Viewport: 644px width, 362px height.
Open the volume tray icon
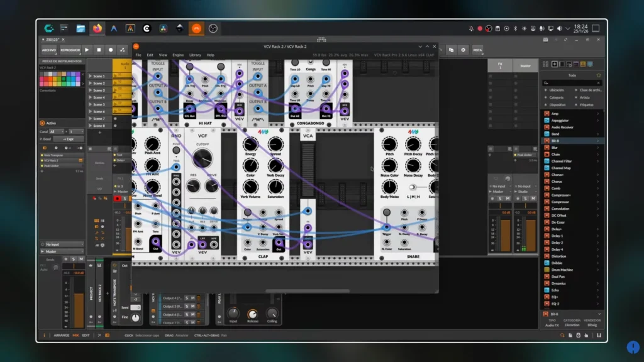coord(559,28)
